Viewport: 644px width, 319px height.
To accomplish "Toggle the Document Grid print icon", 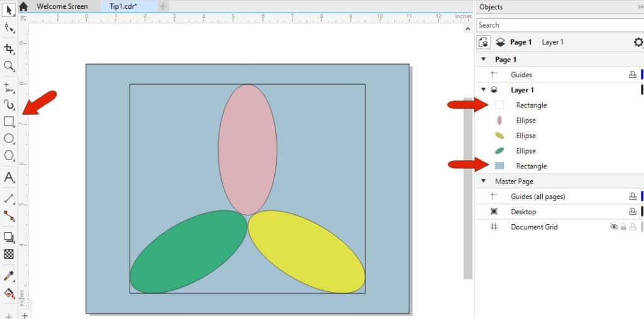I will point(633,227).
